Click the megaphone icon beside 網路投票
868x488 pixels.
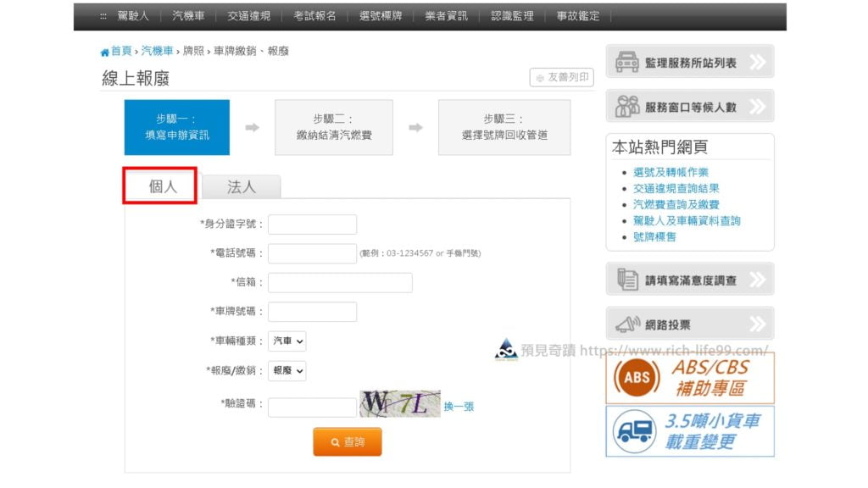click(627, 324)
